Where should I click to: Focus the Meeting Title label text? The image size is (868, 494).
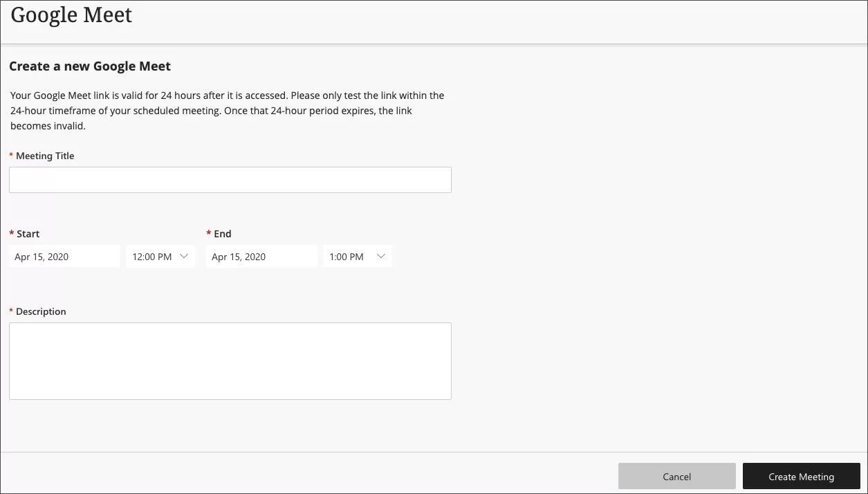click(x=46, y=156)
